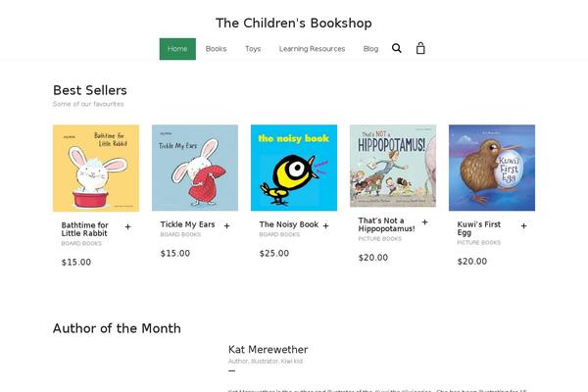Image resolution: width=588 pixels, height=392 pixels.
Task: Open the Kuwi's First Egg title link
Action: click(x=479, y=228)
